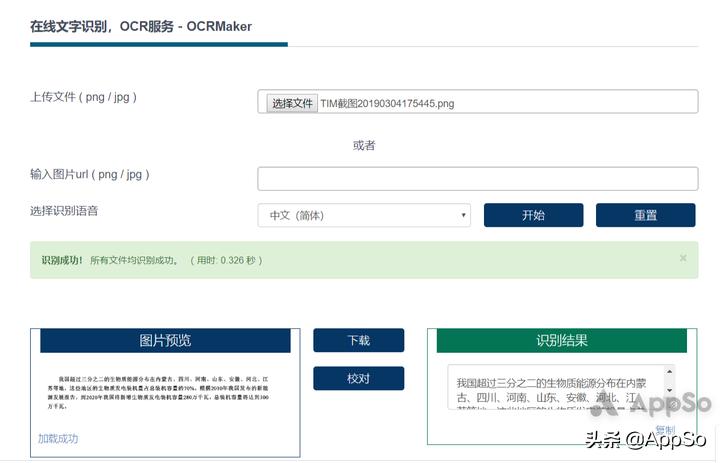Click the 输入图片url ( png / jpg ) label
Screen dimensions: 720x463
coord(90,175)
